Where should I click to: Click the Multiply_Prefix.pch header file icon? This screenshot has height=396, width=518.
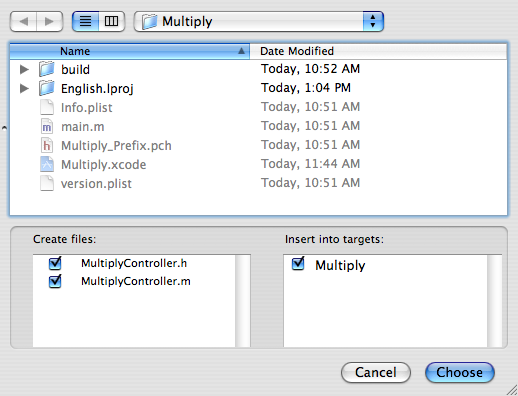tap(47, 145)
